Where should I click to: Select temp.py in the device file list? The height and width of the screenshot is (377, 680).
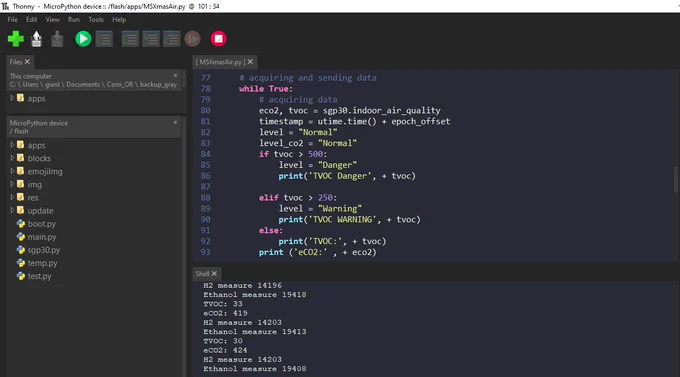42,263
